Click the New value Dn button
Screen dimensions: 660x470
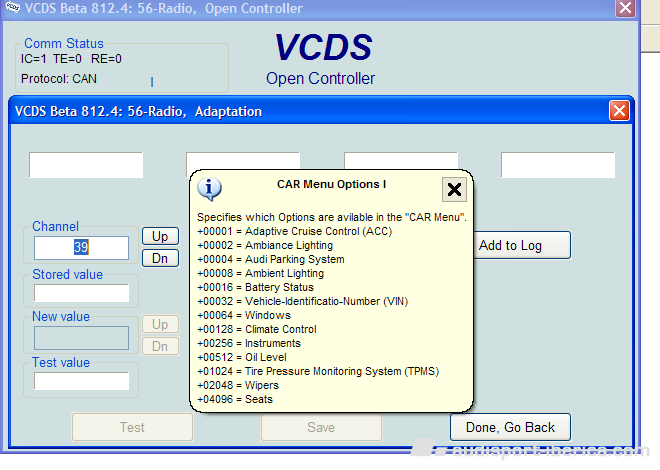[x=160, y=346]
